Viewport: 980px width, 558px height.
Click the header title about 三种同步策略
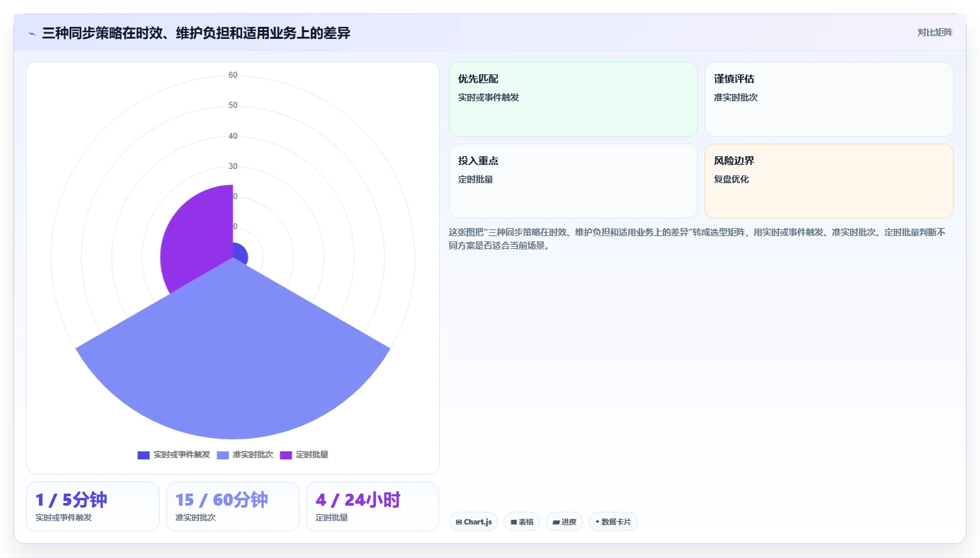coord(196,33)
